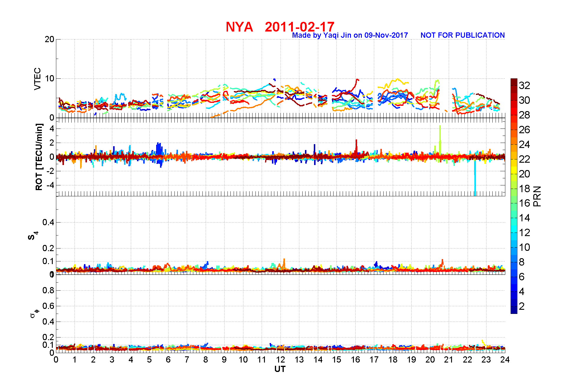Click the sigma-phi axis label
The height and width of the screenshot is (392, 561).
coord(34,313)
